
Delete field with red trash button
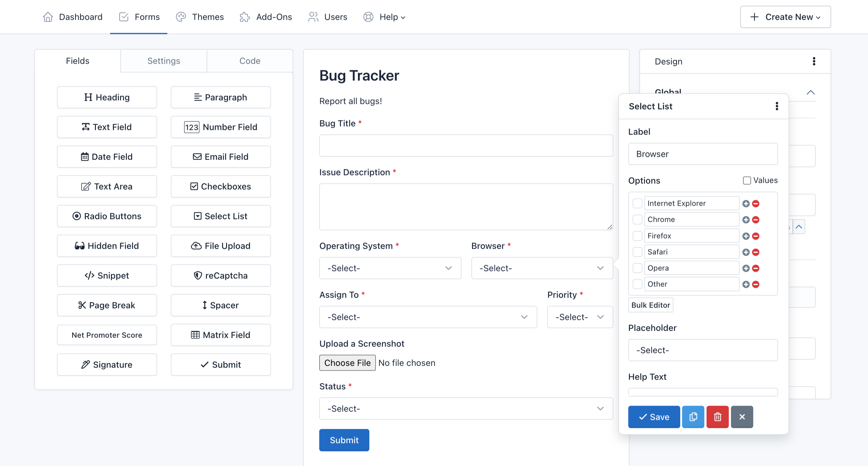pyautogui.click(x=717, y=417)
